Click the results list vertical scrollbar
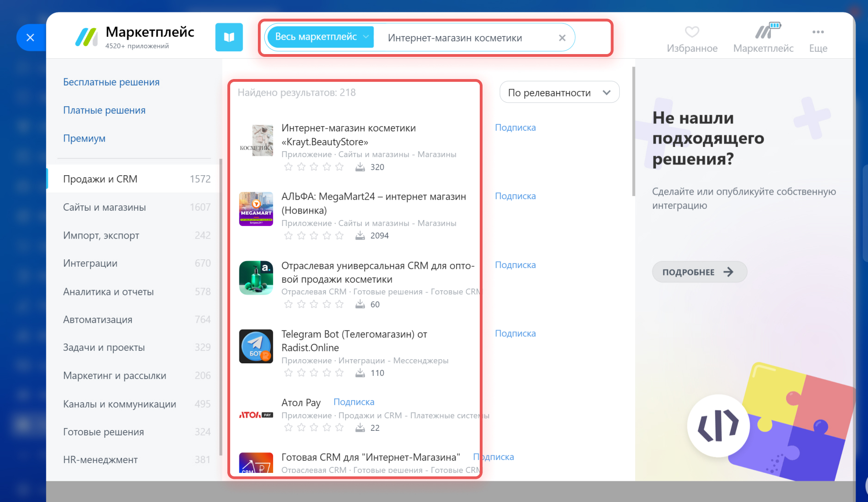This screenshot has height=502, width=868. pyautogui.click(x=633, y=132)
